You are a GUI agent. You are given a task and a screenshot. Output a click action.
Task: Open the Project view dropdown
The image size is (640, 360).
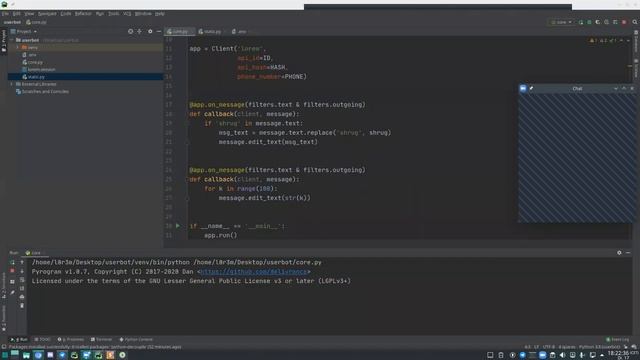click(24, 31)
